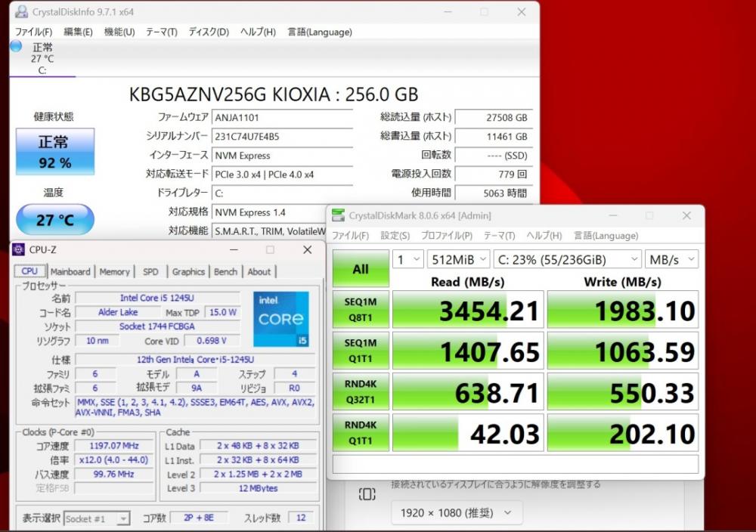The width and height of the screenshot is (756, 532).
Task: Open ファイル(F) menu in CrystalDiskMark
Action: [350, 236]
